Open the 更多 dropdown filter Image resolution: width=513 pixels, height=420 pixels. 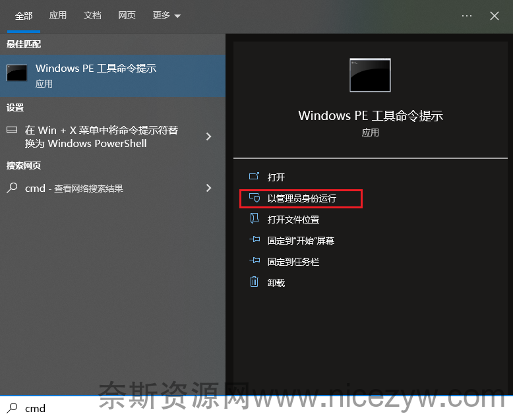pos(167,15)
